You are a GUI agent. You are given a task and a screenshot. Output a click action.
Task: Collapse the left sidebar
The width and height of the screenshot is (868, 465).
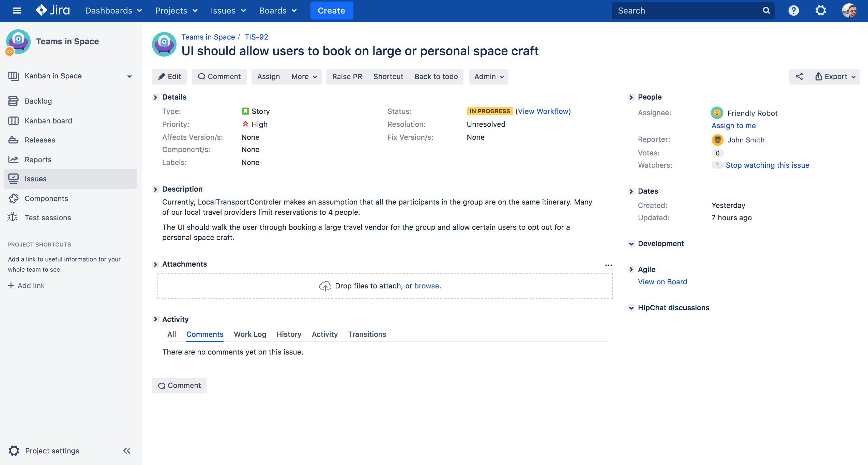(x=126, y=450)
